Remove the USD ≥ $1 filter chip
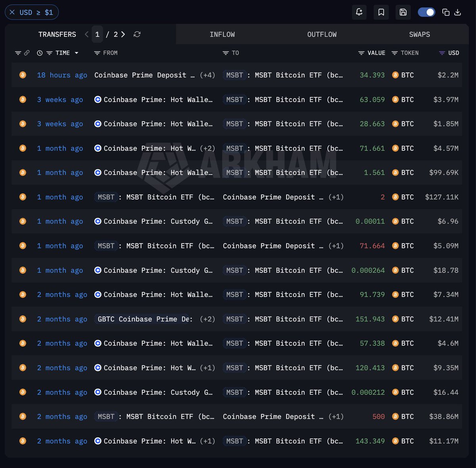This screenshot has height=468, width=476. click(12, 12)
